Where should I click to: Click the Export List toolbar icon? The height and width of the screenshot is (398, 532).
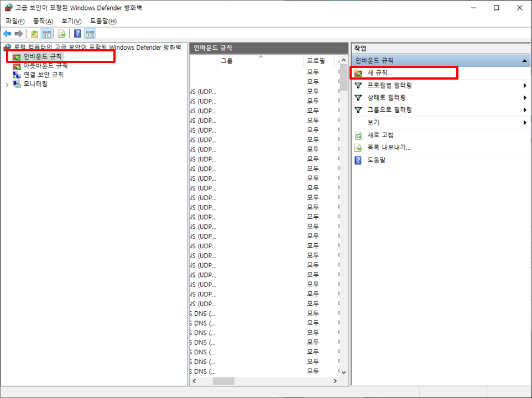(x=62, y=34)
